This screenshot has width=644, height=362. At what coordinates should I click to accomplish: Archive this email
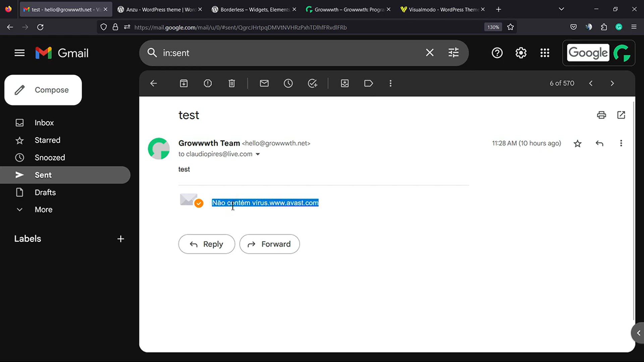pyautogui.click(x=184, y=83)
